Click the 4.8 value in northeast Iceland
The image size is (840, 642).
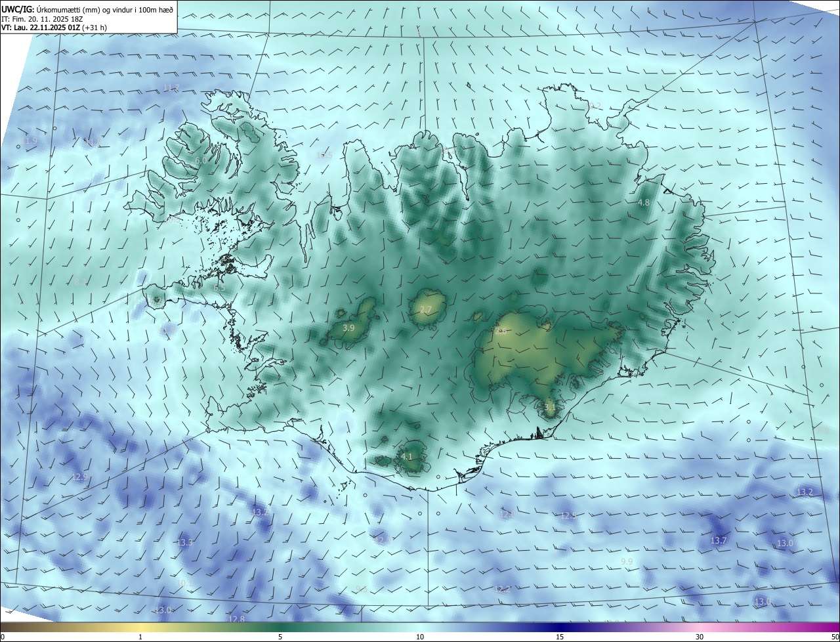click(x=644, y=203)
